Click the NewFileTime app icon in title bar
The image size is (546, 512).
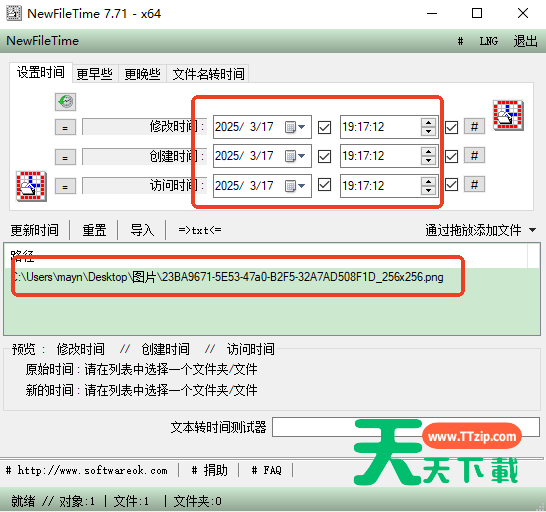pyautogui.click(x=14, y=13)
